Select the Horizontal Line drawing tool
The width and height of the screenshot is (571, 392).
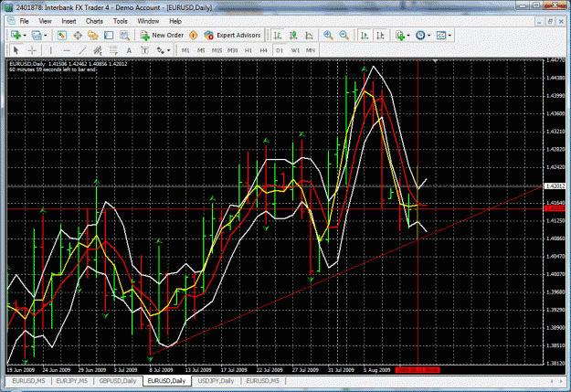pos(67,50)
